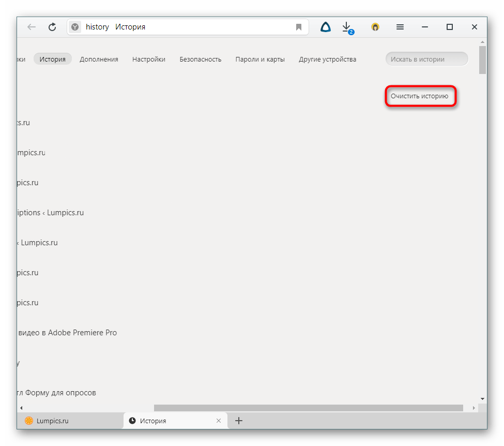Screen dimensions: 504x446
Task: Open the Дополнения section
Action: (99, 59)
